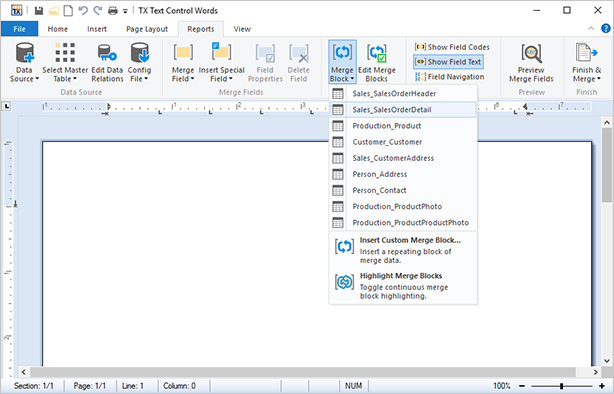Open Edit Merge Blocks dialog
This screenshot has height=394, width=614.
377,62
